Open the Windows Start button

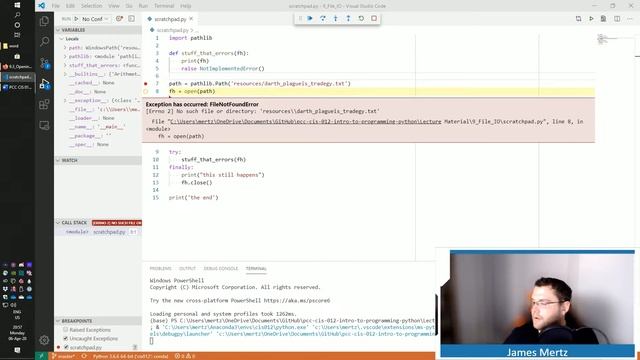tap(17, 5)
